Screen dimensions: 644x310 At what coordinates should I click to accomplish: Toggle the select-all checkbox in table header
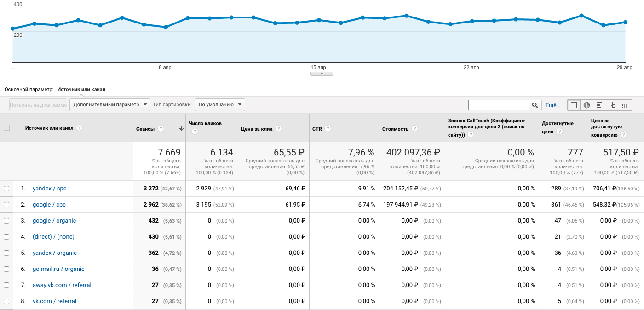click(6, 128)
